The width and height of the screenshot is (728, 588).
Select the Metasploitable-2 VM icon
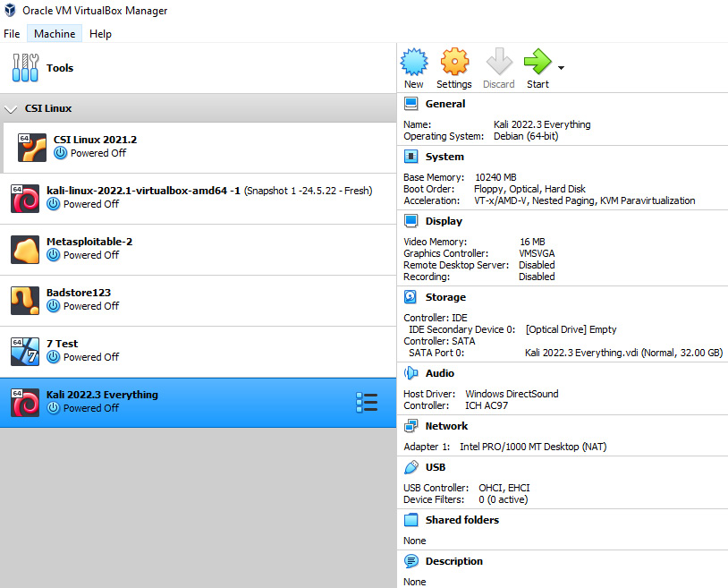pyautogui.click(x=25, y=250)
